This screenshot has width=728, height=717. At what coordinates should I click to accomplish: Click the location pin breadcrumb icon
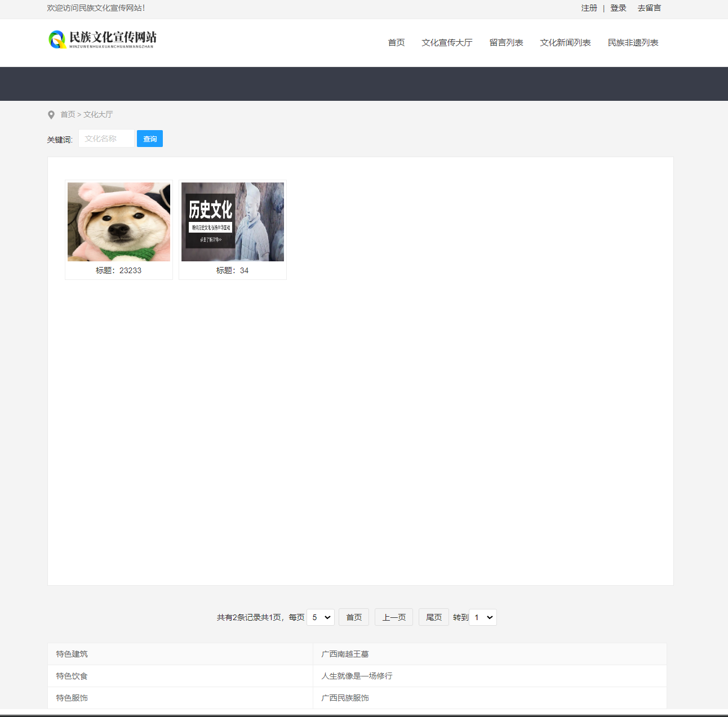point(51,115)
